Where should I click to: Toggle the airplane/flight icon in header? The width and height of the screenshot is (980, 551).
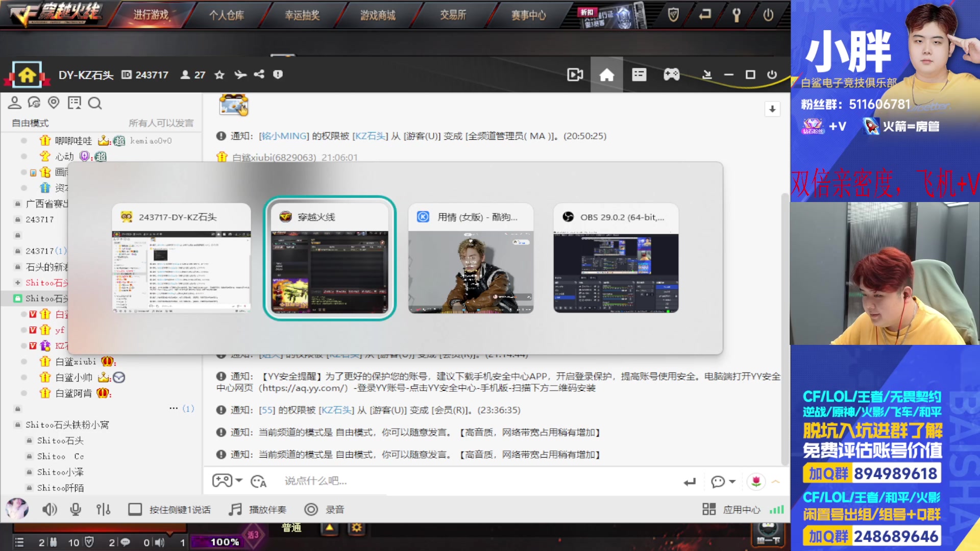tap(241, 74)
